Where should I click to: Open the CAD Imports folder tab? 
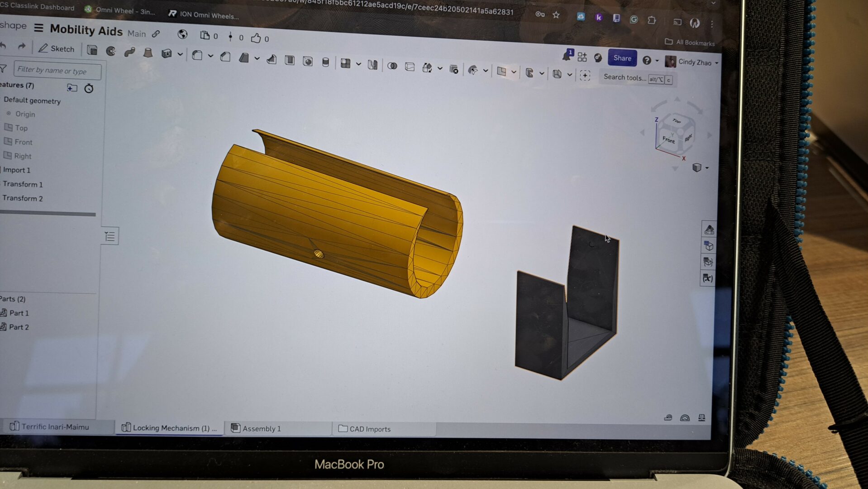pos(369,429)
